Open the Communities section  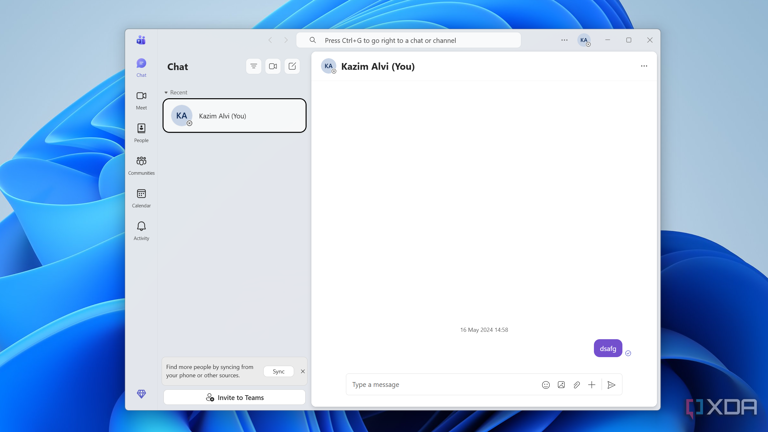[x=141, y=164]
